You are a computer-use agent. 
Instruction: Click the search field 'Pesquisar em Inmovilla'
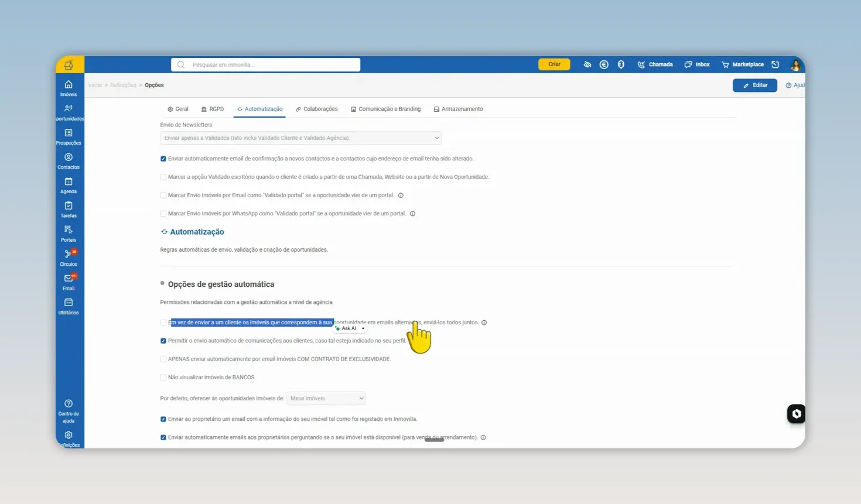[266, 64]
